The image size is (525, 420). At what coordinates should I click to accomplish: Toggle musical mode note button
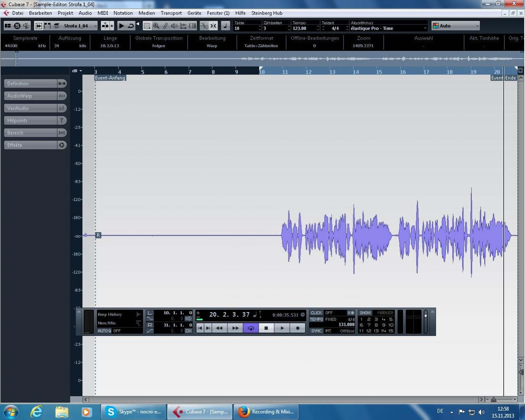pos(225,26)
